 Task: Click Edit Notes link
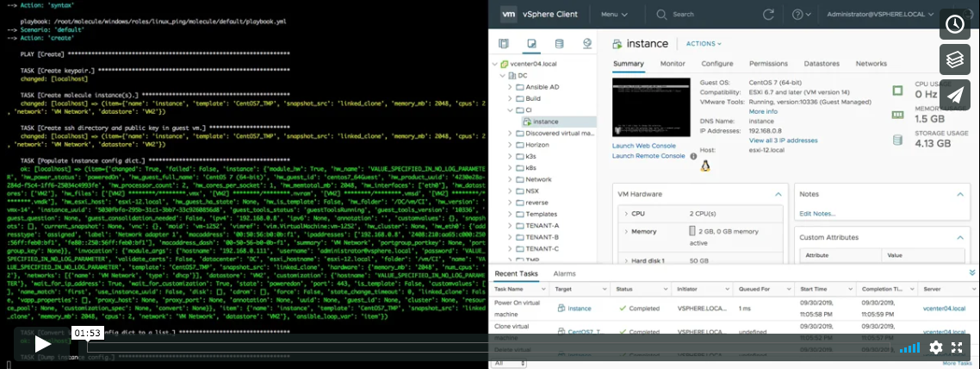pyautogui.click(x=817, y=214)
